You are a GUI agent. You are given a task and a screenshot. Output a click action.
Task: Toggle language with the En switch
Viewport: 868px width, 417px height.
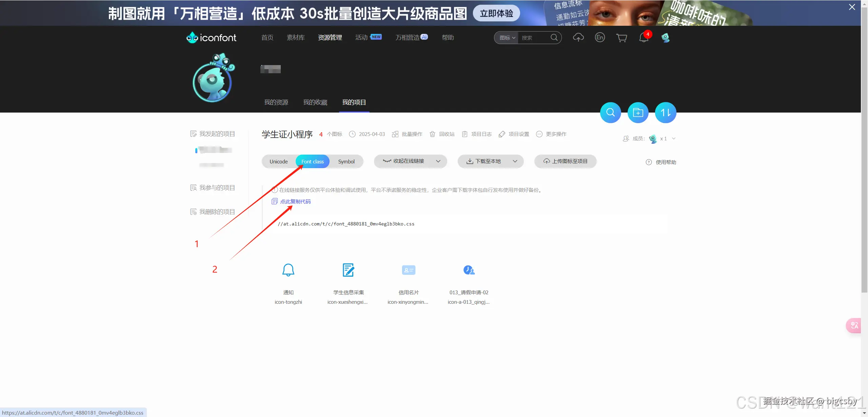tap(599, 38)
